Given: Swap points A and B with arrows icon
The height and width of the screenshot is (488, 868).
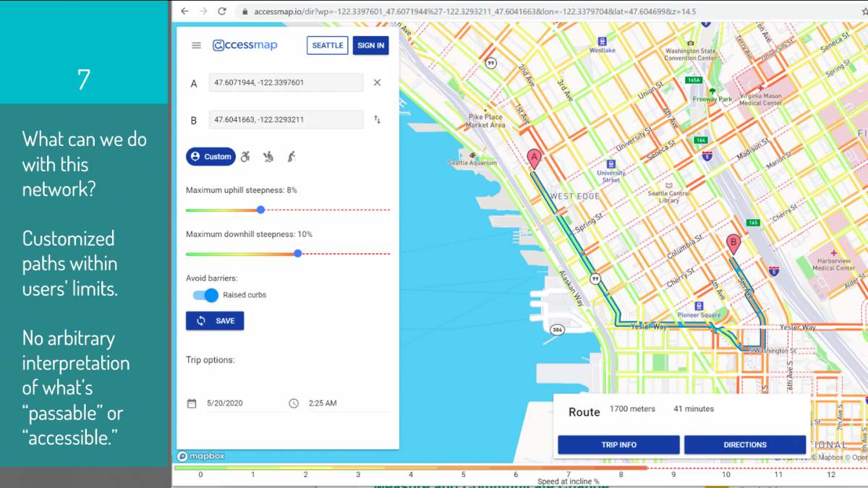Looking at the screenshot, I should click(377, 119).
